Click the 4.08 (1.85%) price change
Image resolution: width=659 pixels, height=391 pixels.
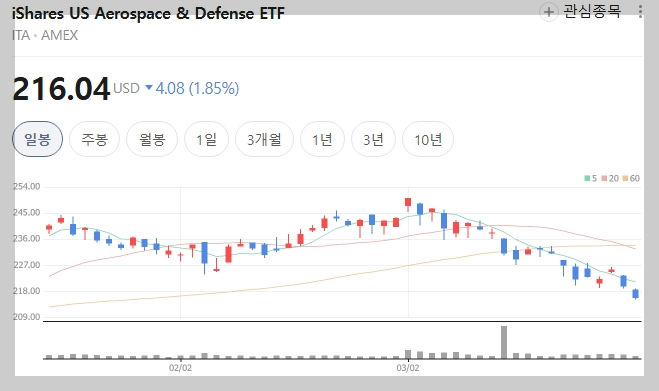pos(197,88)
